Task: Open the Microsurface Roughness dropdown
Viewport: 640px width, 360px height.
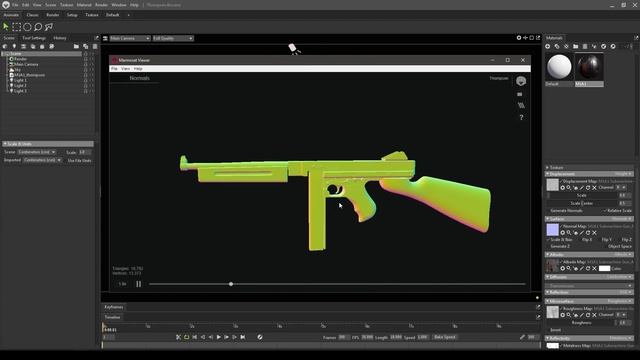Action: 619,301
